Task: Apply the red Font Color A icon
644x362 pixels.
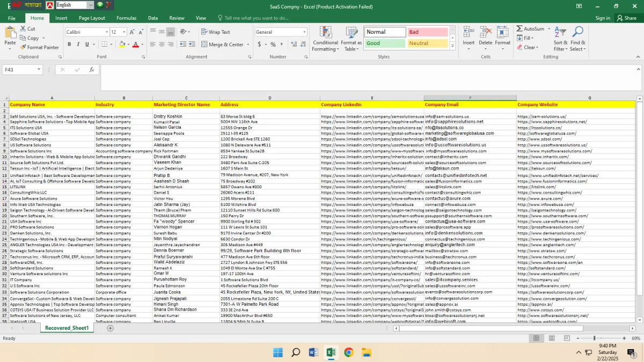Action: click(x=135, y=45)
